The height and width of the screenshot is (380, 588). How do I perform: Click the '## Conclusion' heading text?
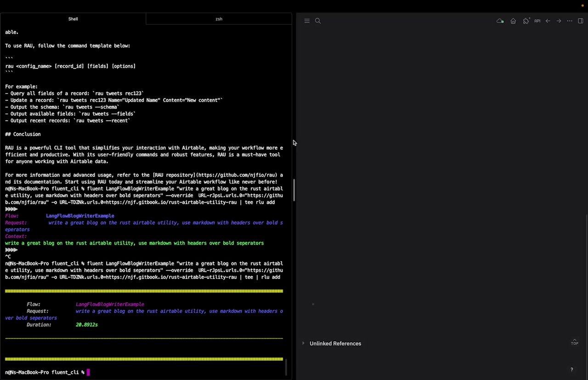[23, 134]
